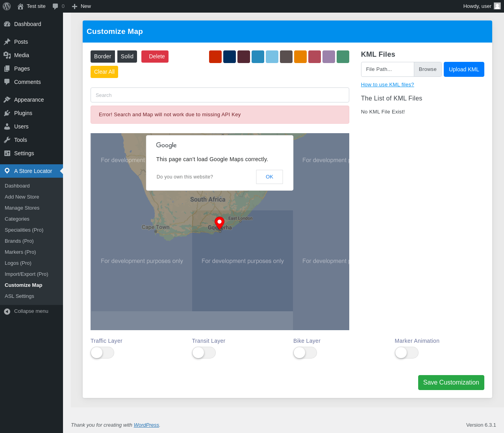Open 'How to use KML files?' link
This screenshot has width=504, height=433.
click(387, 85)
